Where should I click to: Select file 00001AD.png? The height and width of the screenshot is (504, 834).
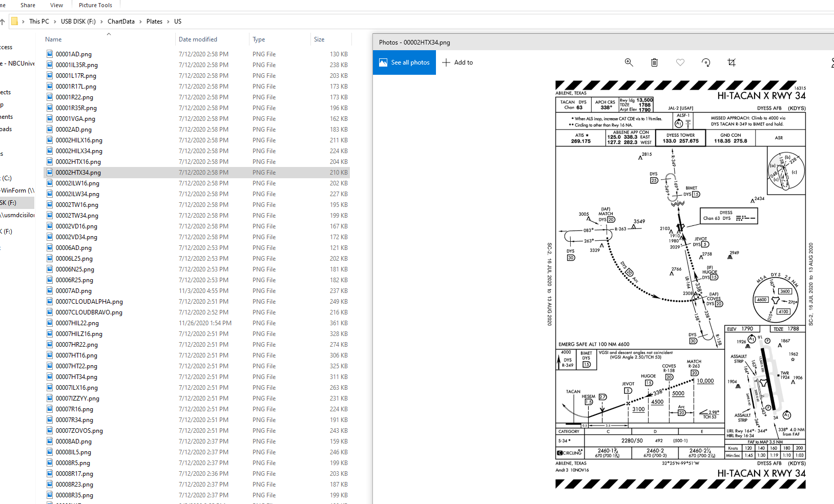pyautogui.click(x=74, y=54)
